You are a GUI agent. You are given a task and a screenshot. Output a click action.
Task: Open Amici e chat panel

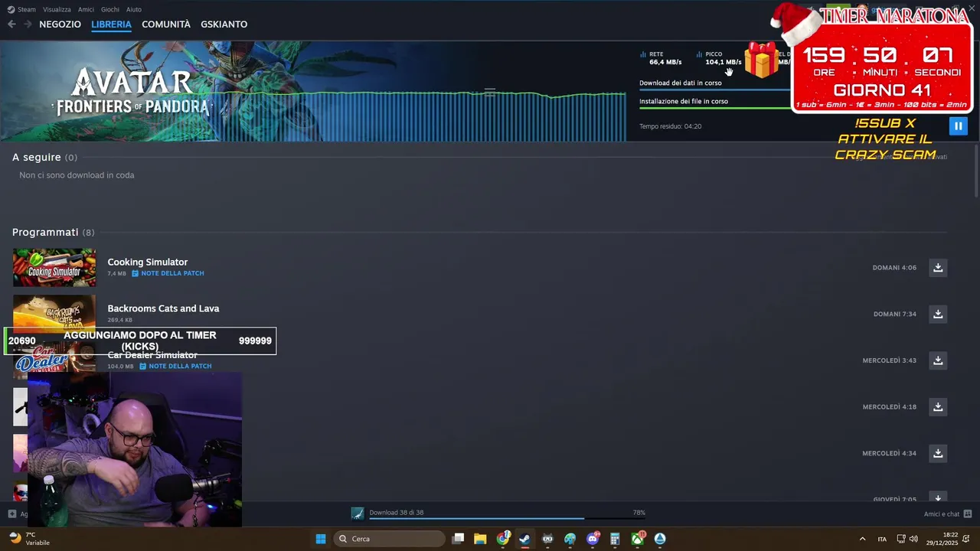(x=948, y=514)
